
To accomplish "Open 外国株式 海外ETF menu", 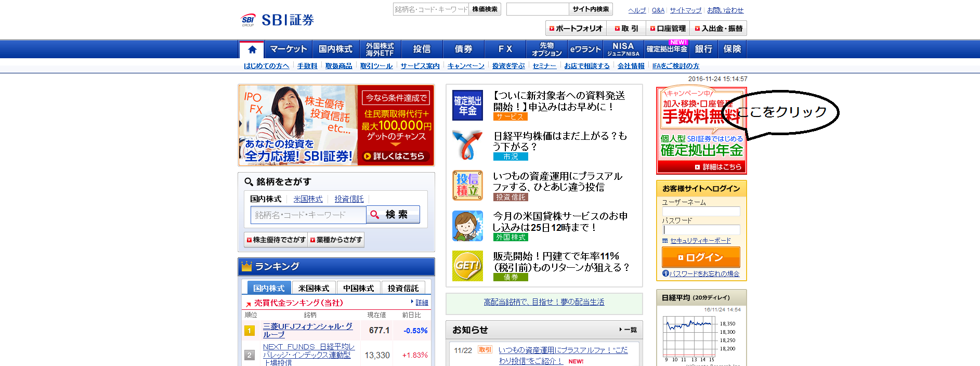I will pyautogui.click(x=380, y=49).
